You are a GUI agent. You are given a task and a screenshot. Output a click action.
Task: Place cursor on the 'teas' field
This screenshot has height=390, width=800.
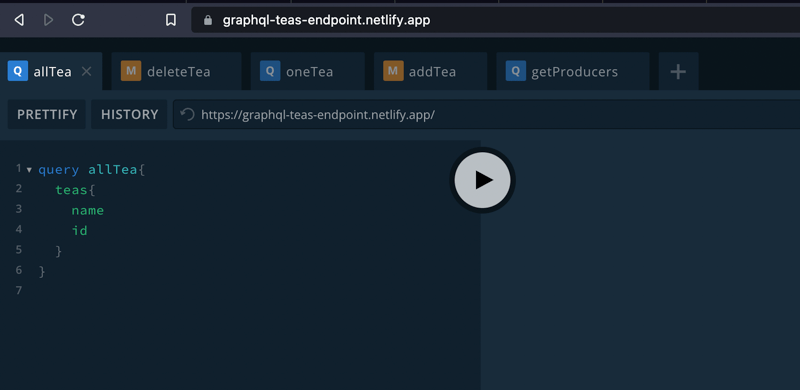71,190
